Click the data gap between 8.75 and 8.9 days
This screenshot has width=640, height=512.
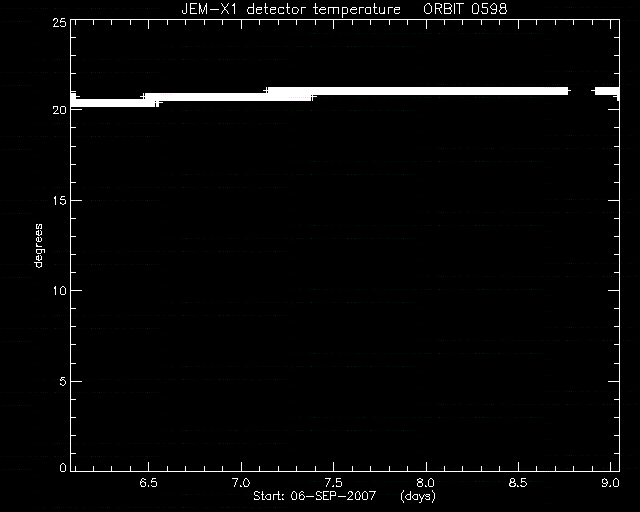click(582, 91)
